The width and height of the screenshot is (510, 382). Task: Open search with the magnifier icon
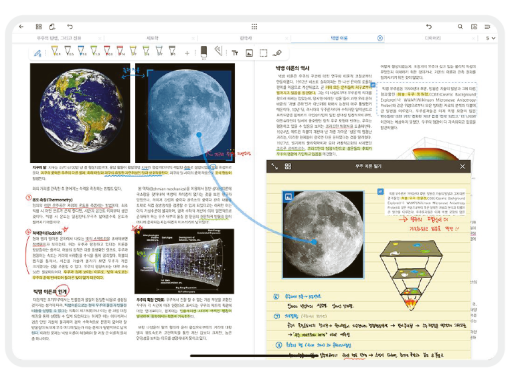click(460, 26)
